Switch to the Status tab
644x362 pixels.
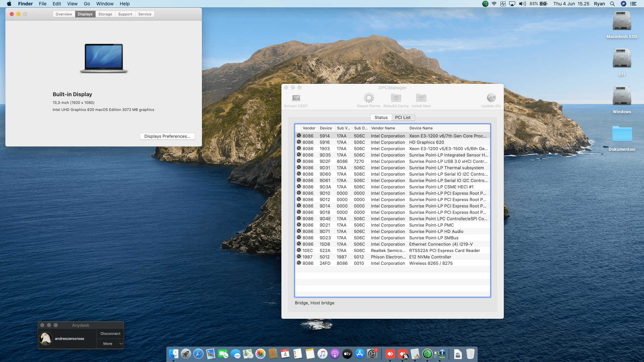tap(381, 117)
